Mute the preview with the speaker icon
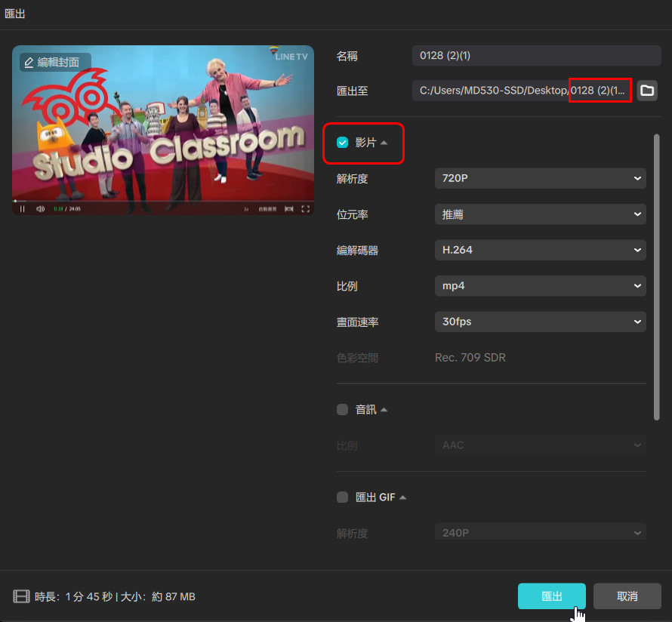Viewport: 672px width, 622px height. coord(41,209)
